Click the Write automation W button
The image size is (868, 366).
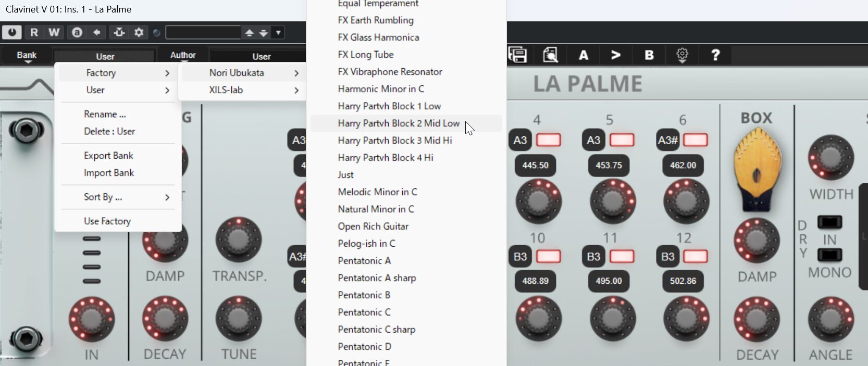54,32
